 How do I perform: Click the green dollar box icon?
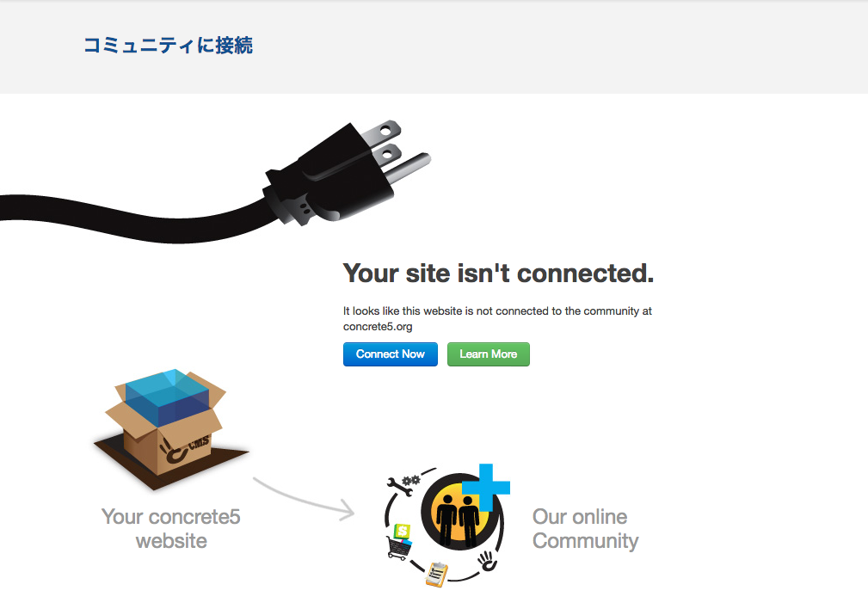click(x=403, y=532)
